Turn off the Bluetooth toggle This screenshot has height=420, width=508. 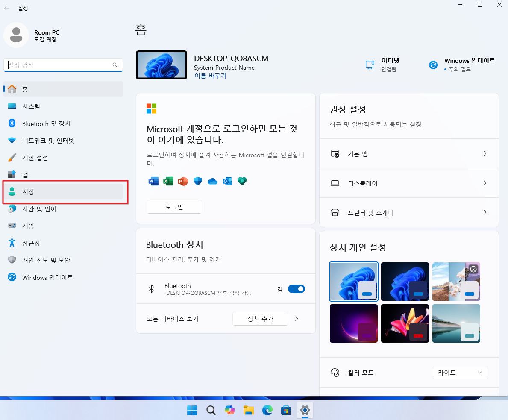(x=297, y=289)
